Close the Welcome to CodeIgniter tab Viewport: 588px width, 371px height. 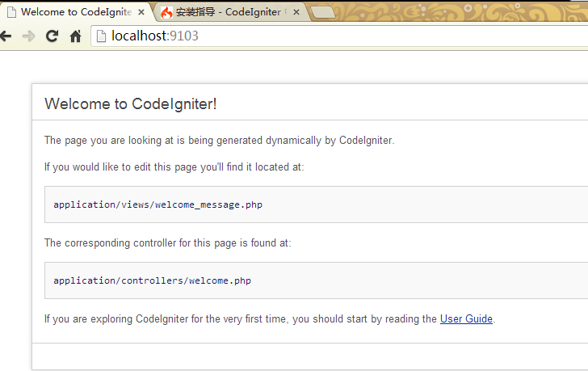coord(142,13)
